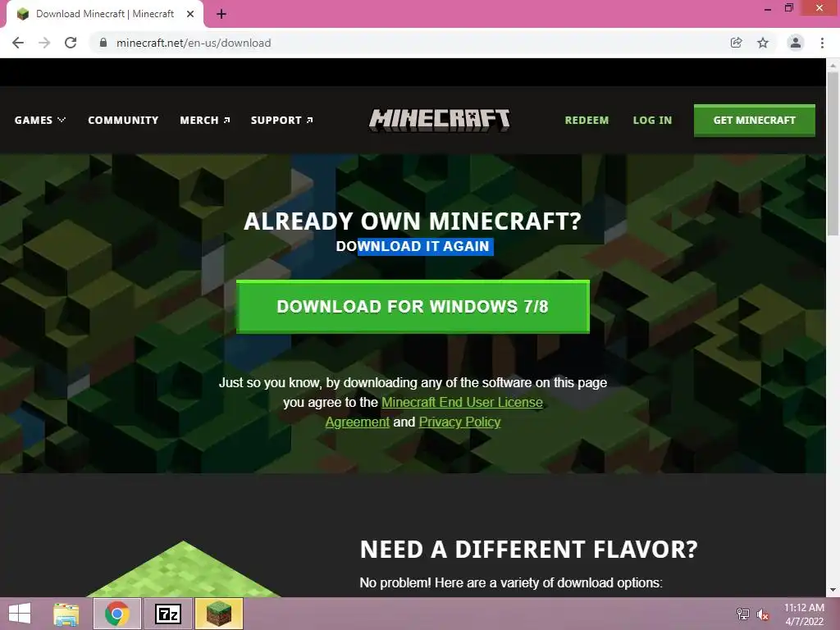Share this page using the share icon
This screenshot has width=840, height=630.
click(x=736, y=43)
